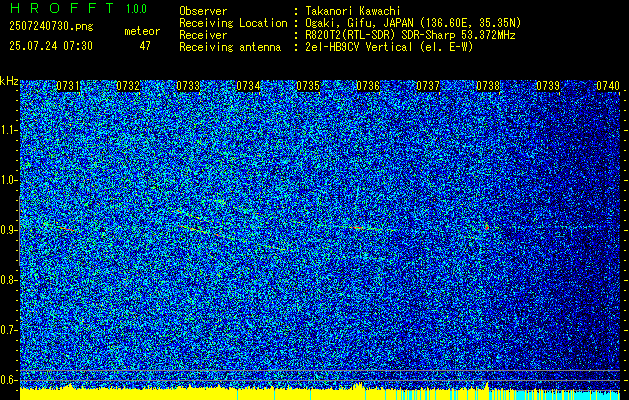
Task: Click the 0735 time marker
Action: coord(308,86)
